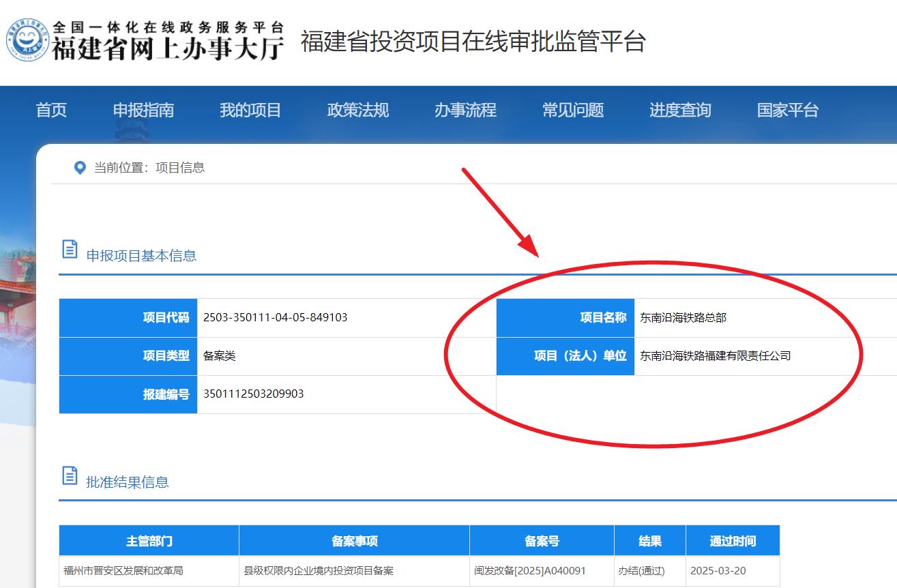This screenshot has height=588, width=897.
Task: Go to 我的项目 in the navigation bar
Action: pyautogui.click(x=250, y=110)
